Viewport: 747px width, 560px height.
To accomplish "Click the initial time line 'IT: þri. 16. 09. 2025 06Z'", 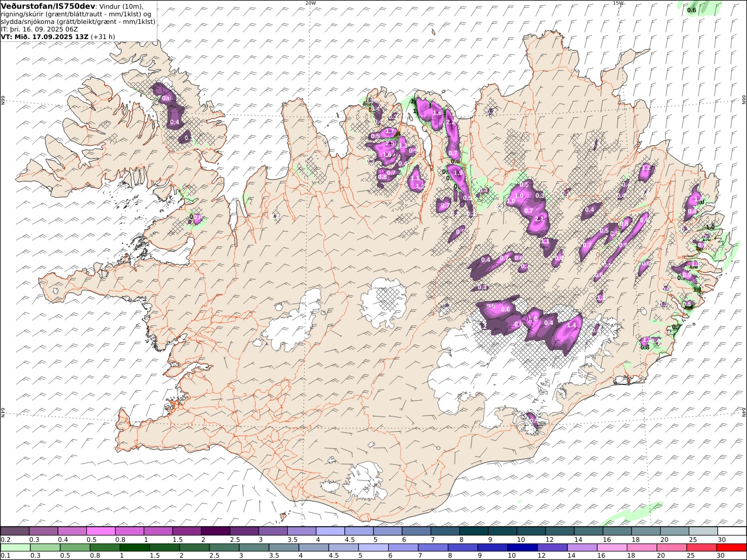I will (x=39, y=29).
